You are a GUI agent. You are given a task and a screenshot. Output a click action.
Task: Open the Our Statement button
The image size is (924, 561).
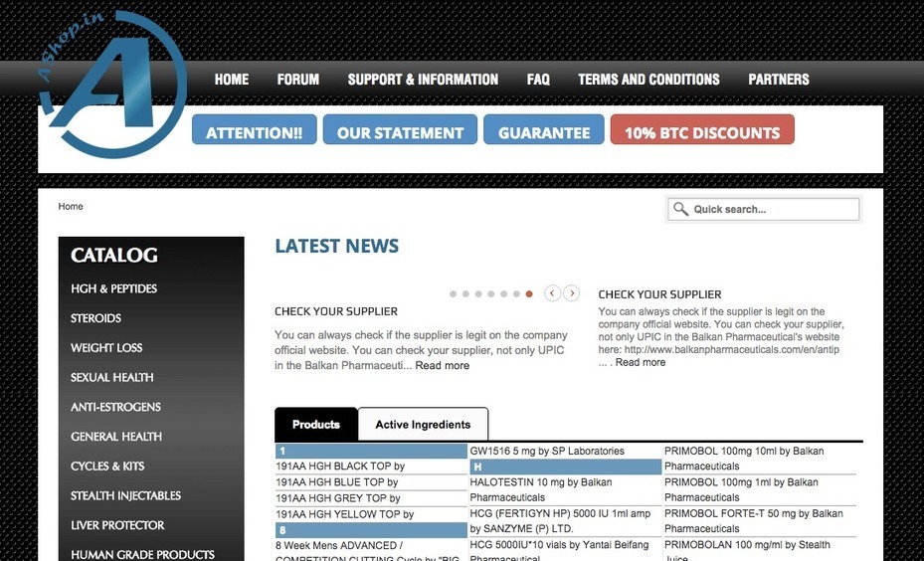click(x=400, y=131)
